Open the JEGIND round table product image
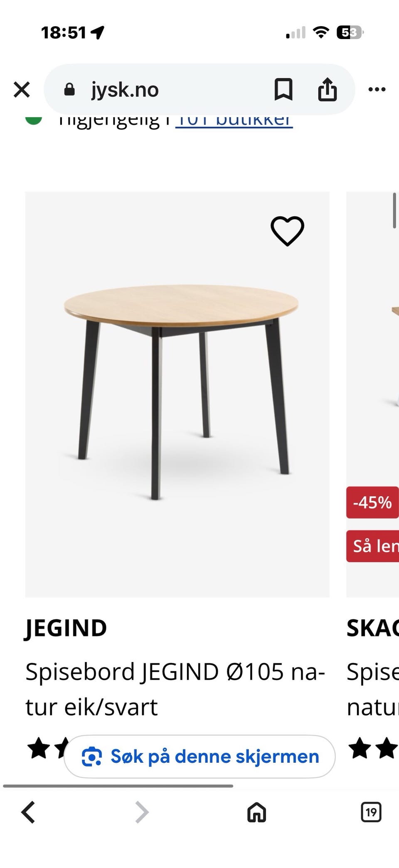 (177, 394)
